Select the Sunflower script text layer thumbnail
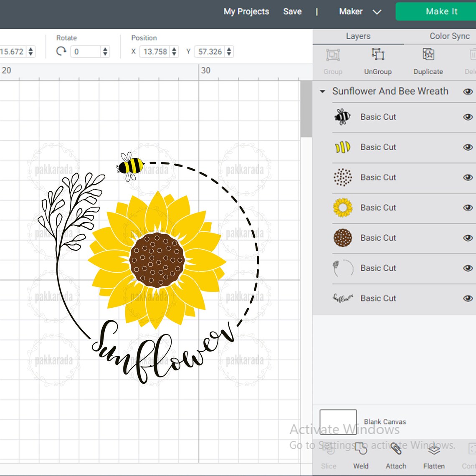Screen dimensions: 476x476 [343, 298]
